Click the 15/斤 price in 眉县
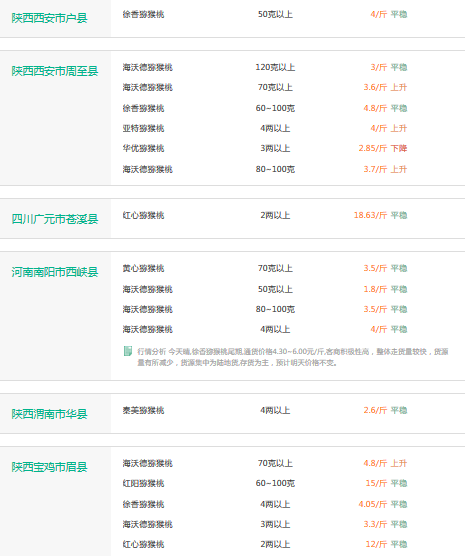 (x=376, y=483)
